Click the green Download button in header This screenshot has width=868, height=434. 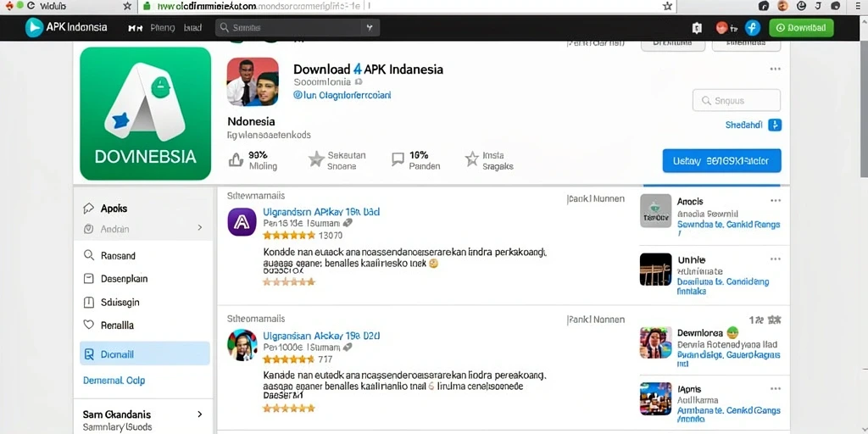coord(801,28)
